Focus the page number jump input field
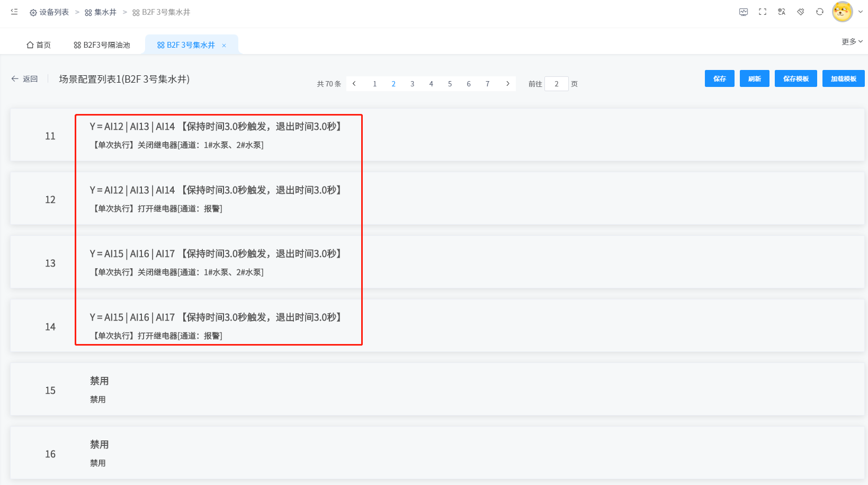Screen dimensions: 868x485 556,84
